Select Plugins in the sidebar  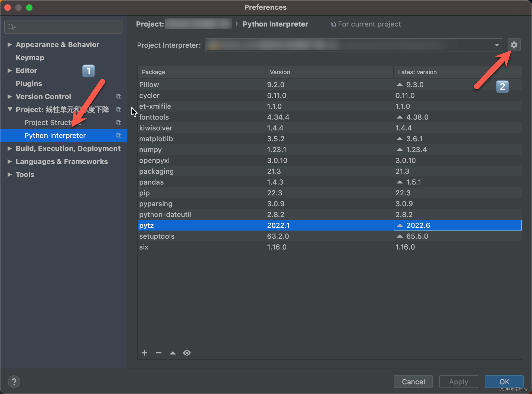(29, 84)
